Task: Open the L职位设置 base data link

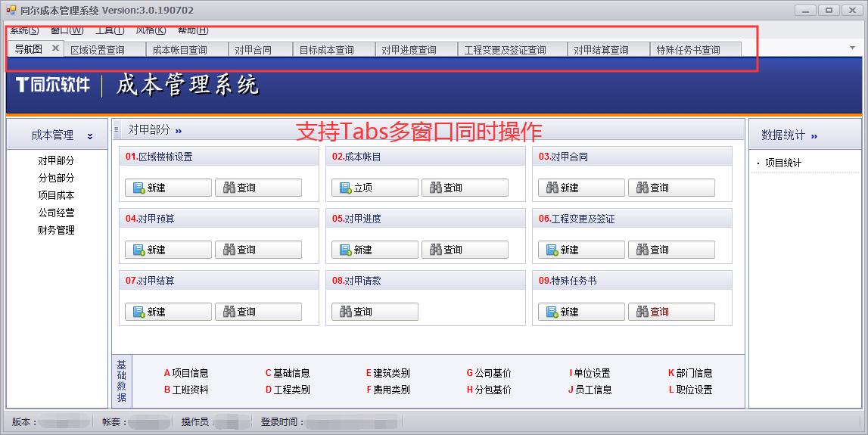Action: click(x=689, y=390)
